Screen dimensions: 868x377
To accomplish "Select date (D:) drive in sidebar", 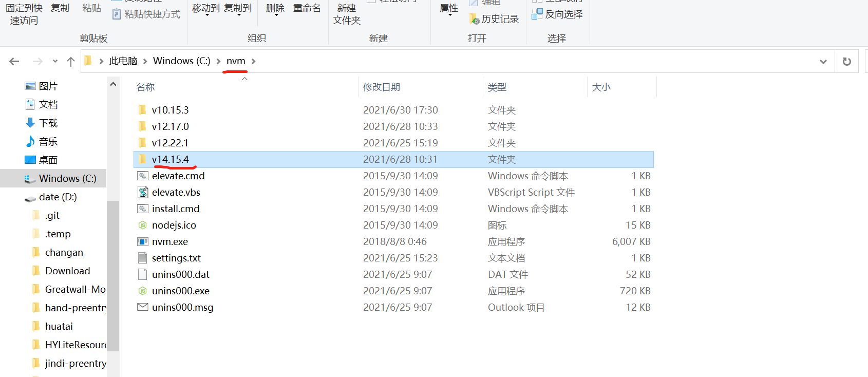I will click(51, 197).
